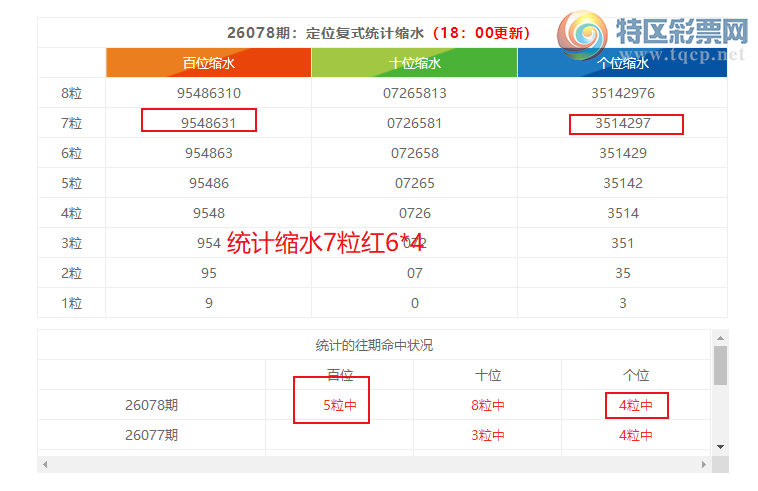The image size is (758, 491).
Task: Click the value 0726
Action: (415, 213)
